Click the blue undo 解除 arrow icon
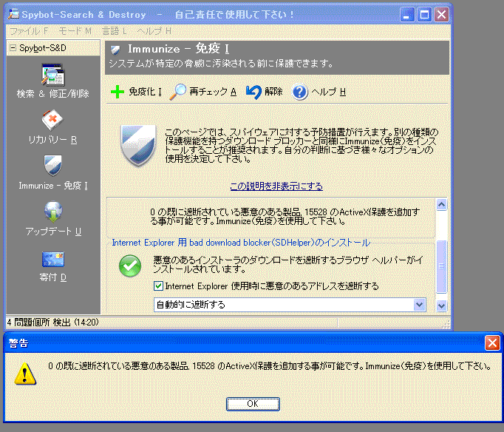Screen dimensions: 504x432 coord(253,92)
